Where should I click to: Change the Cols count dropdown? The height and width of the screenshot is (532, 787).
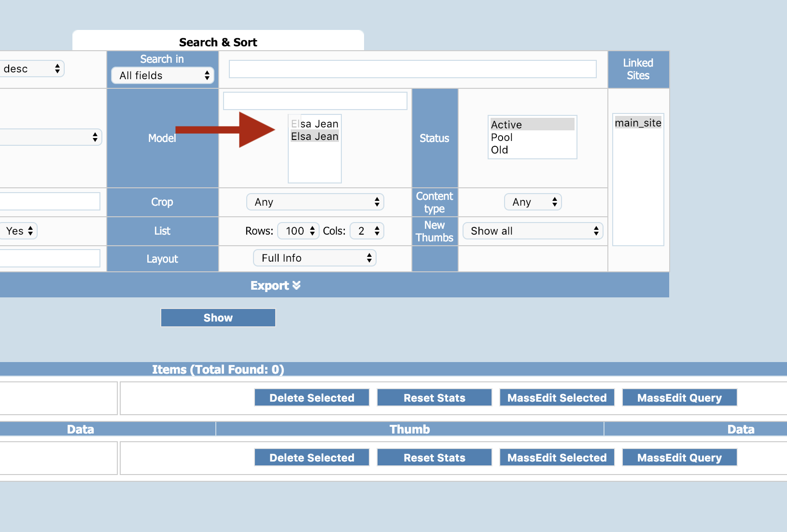(x=367, y=231)
